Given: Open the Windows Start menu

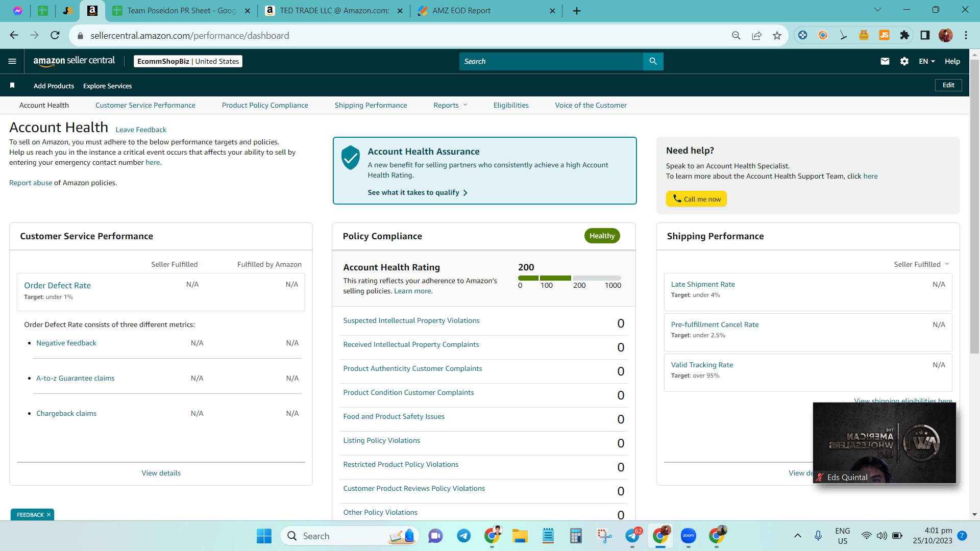Looking at the screenshot, I should click(264, 536).
